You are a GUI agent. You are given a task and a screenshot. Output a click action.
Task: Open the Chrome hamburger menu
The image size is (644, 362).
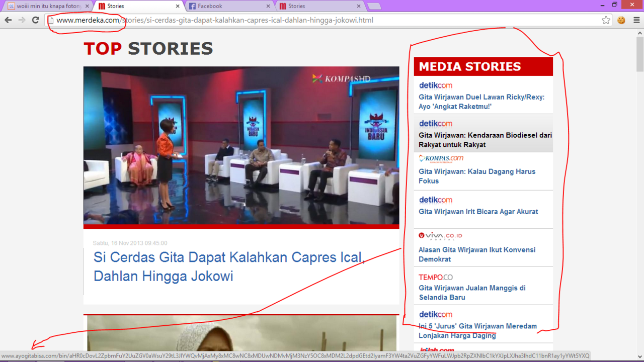636,20
